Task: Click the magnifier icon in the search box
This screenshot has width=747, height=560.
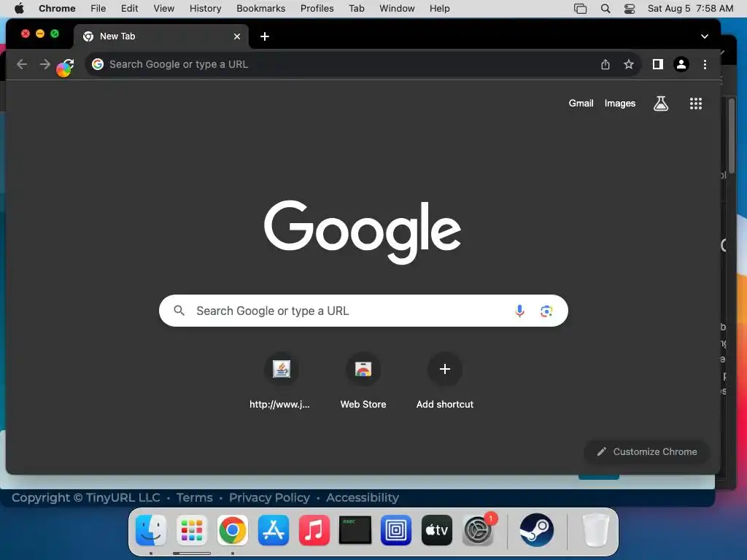Action: tap(179, 311)
